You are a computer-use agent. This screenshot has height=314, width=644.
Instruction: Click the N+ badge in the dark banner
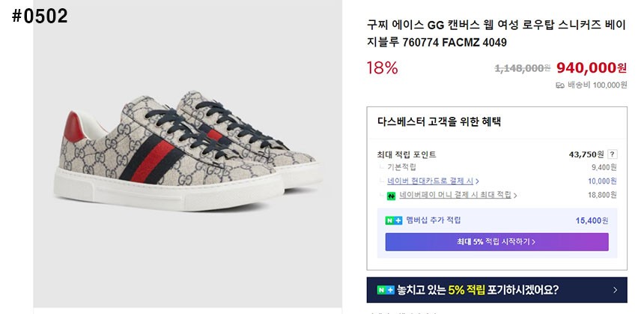pos(386,289)
